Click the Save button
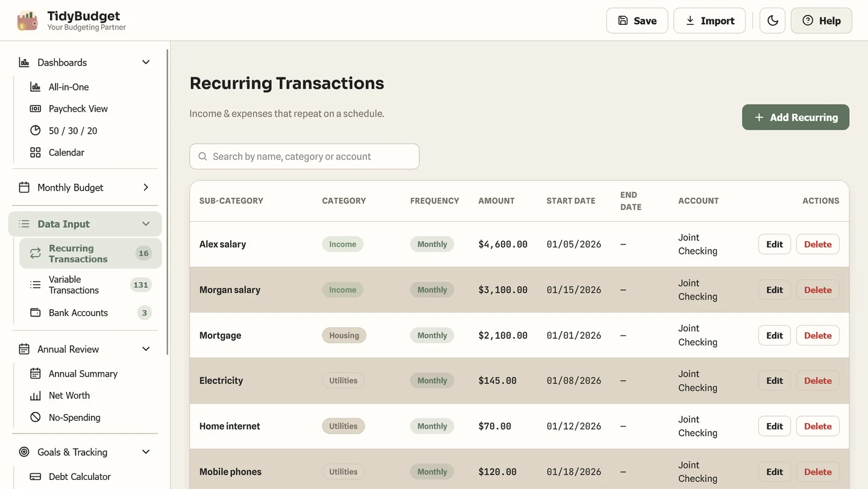 tap(637, 21)
